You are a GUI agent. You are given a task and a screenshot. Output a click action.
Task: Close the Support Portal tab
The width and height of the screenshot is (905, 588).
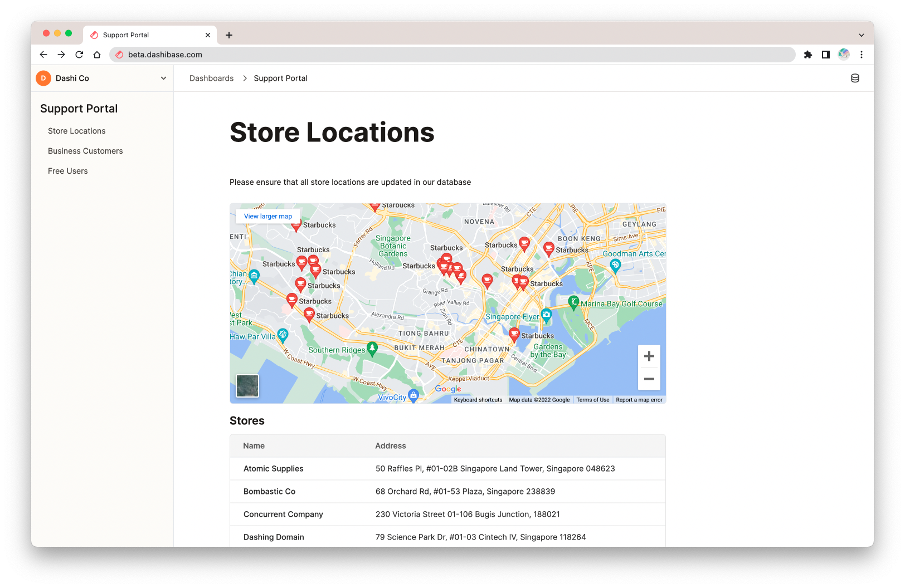(x=208, y=35)
